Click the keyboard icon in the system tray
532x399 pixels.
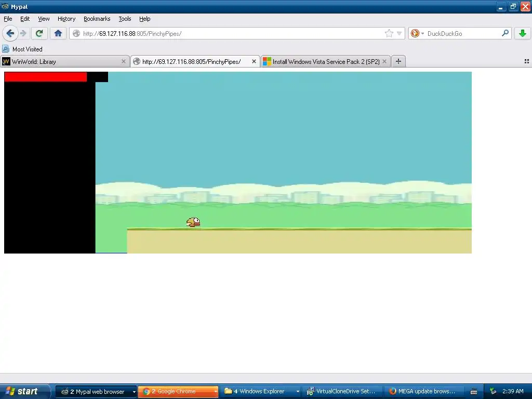474,392
